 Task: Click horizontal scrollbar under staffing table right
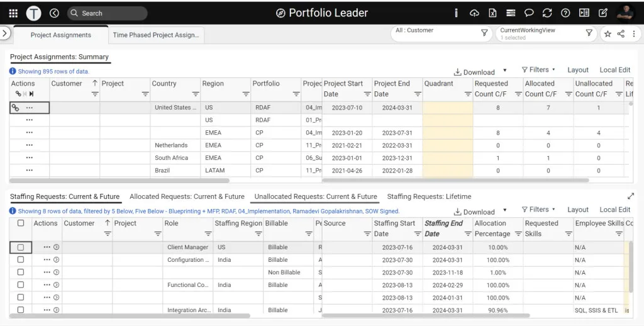coord(426,316)
